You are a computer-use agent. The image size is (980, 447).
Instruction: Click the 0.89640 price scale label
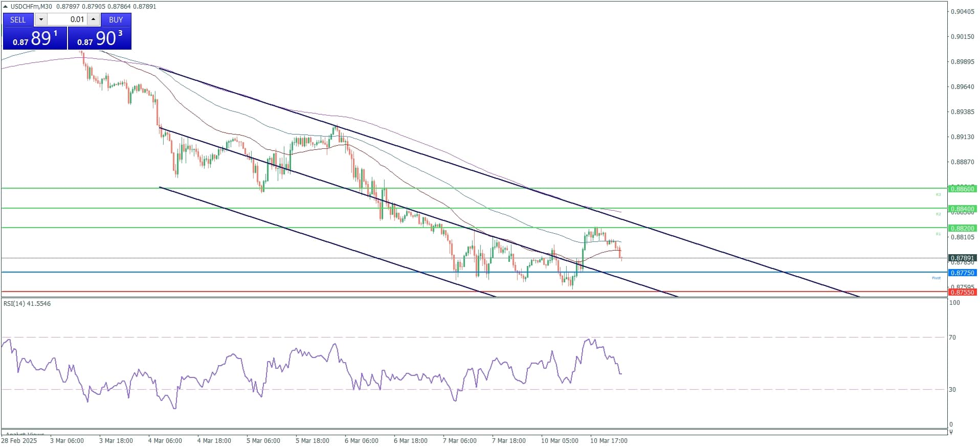[x=962, y=86]
